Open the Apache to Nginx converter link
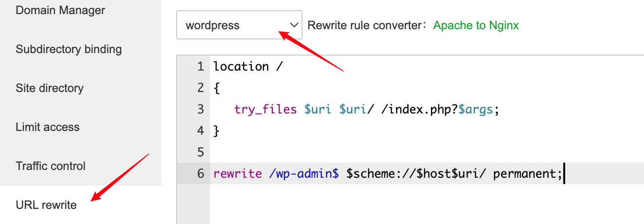The width and height of the screenshot is (644, 224). 476,25
